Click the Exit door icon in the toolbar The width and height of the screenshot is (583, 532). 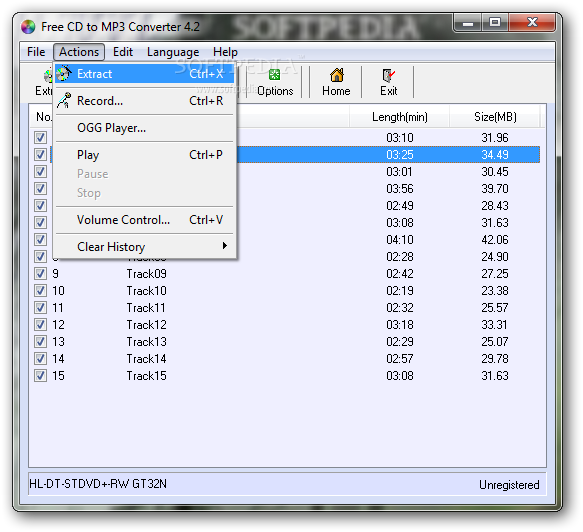(x=389, y=75)
